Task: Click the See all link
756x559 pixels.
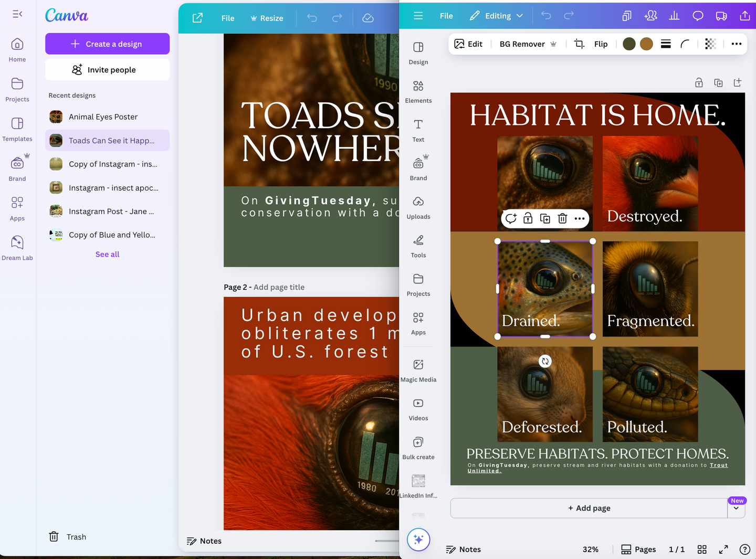Action: click(x=107, y=254)
